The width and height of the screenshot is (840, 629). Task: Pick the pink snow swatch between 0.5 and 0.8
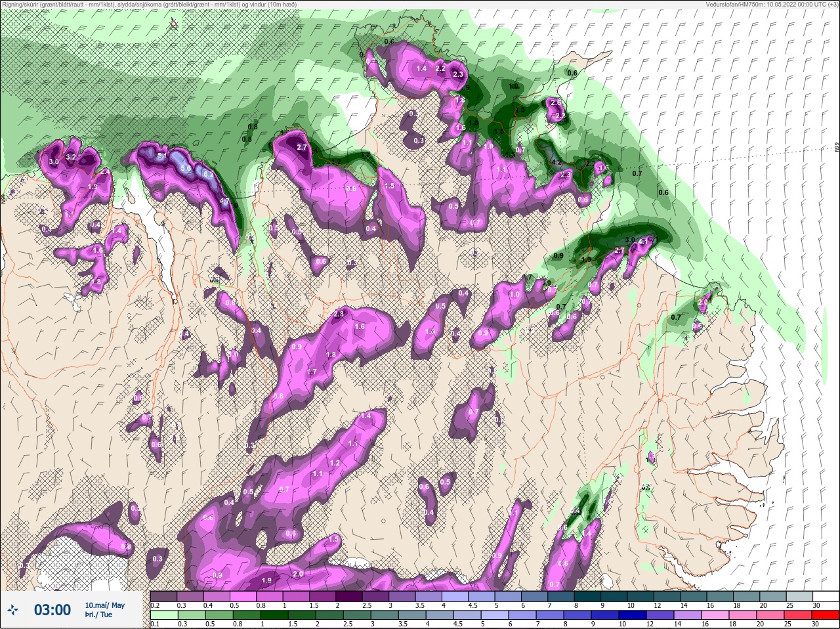(244, 597)
